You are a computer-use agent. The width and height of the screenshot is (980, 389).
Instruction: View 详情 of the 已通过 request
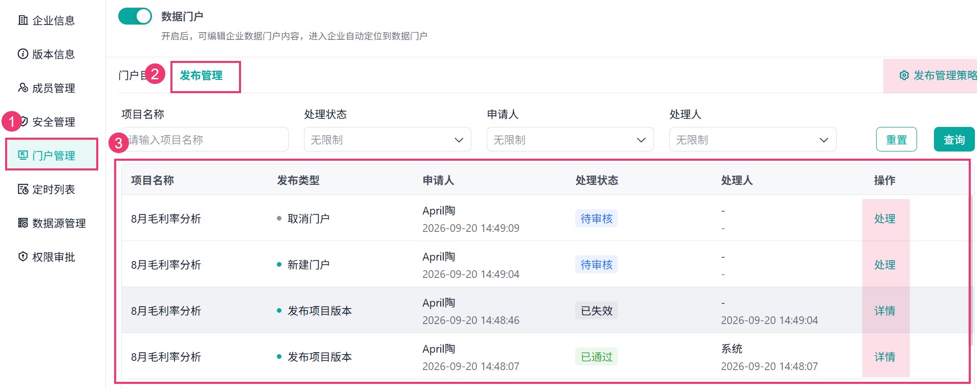[885, 357]
